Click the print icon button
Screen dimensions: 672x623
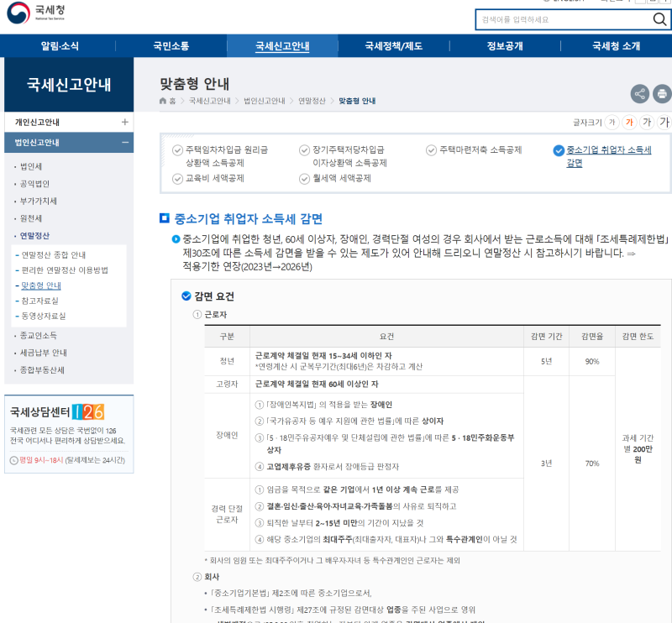click(662, 94)
